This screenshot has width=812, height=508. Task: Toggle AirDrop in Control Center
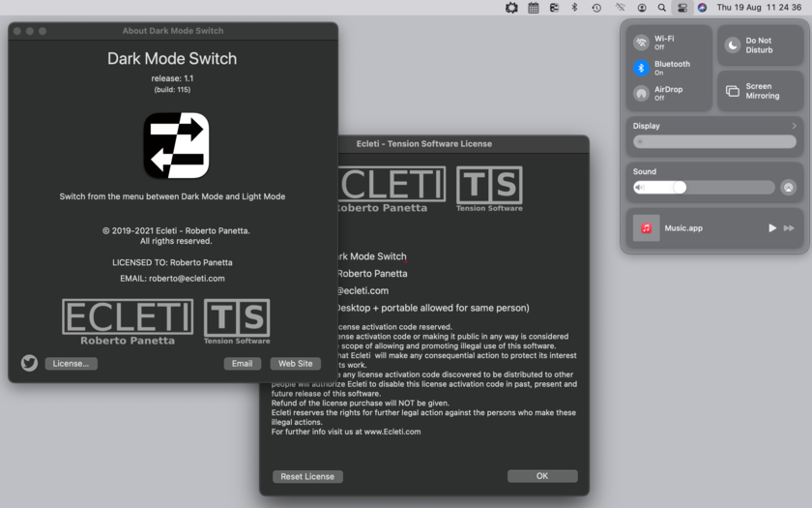pyautogui.click(x=641, y=93)
